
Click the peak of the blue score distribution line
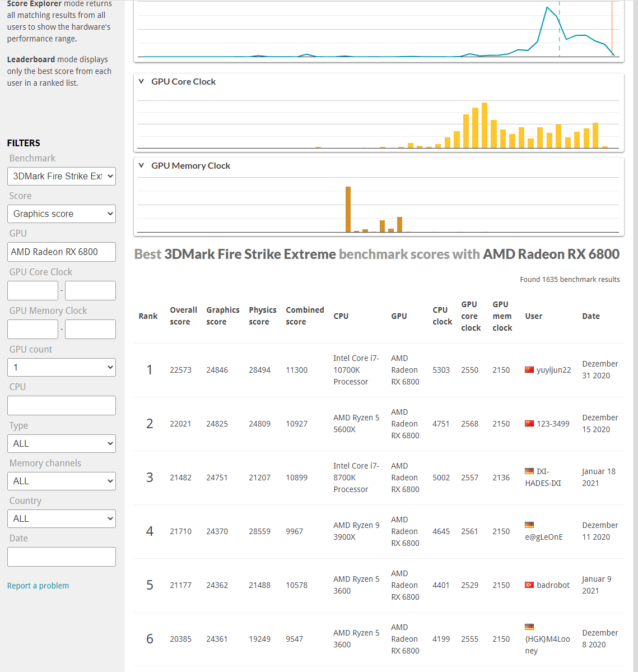pyautogui.click(x=547, y=7)
